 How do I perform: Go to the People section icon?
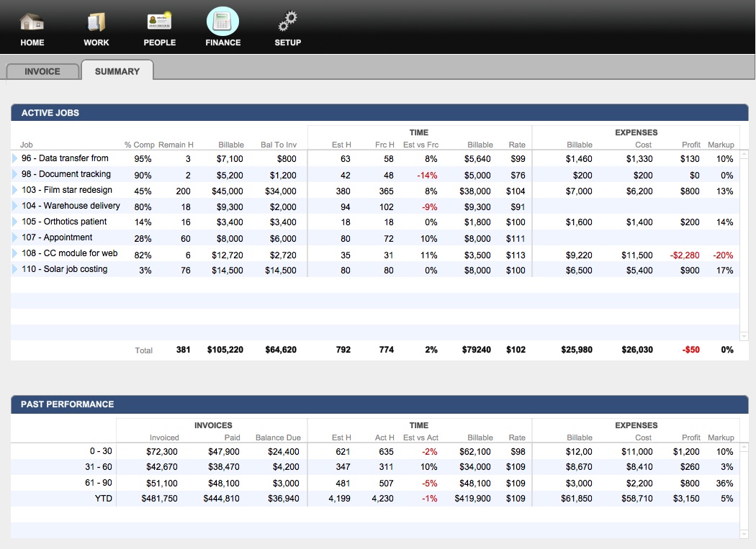click(159, 22)
